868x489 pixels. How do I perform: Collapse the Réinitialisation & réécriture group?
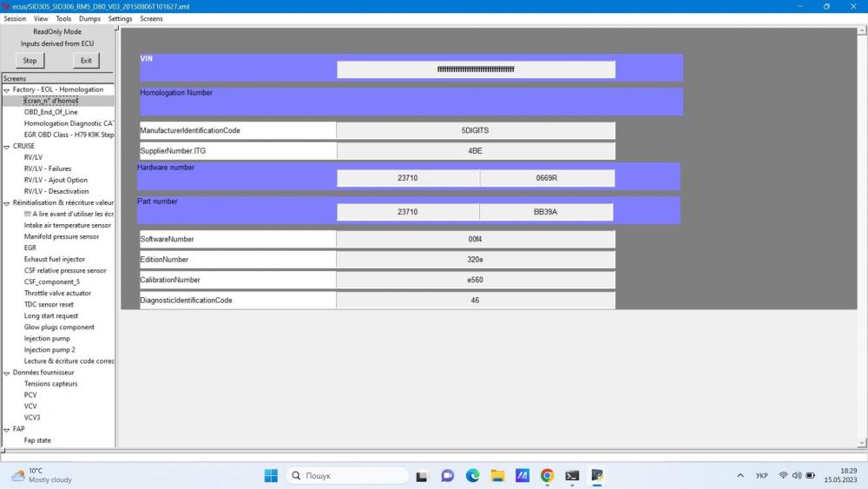pos(7,203)
